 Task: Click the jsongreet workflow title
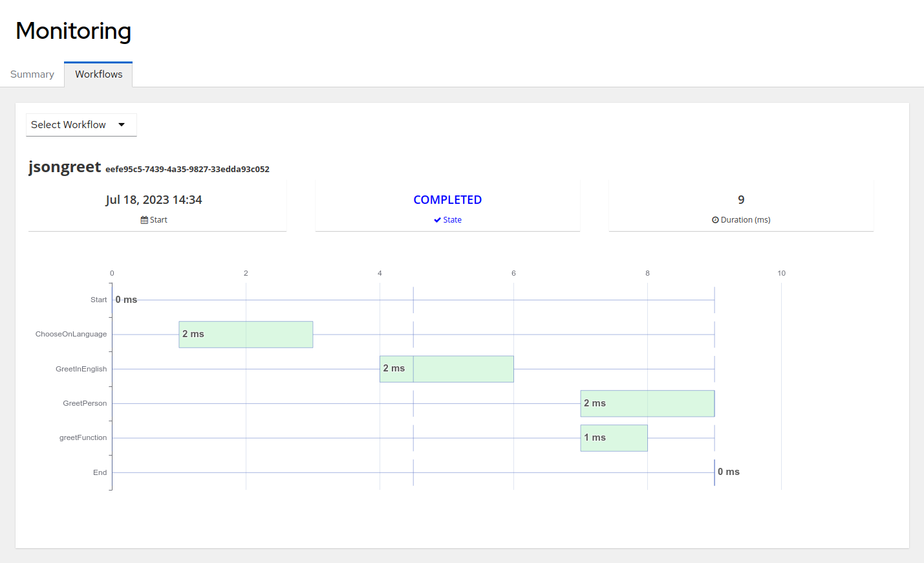(x=64, y=166)
